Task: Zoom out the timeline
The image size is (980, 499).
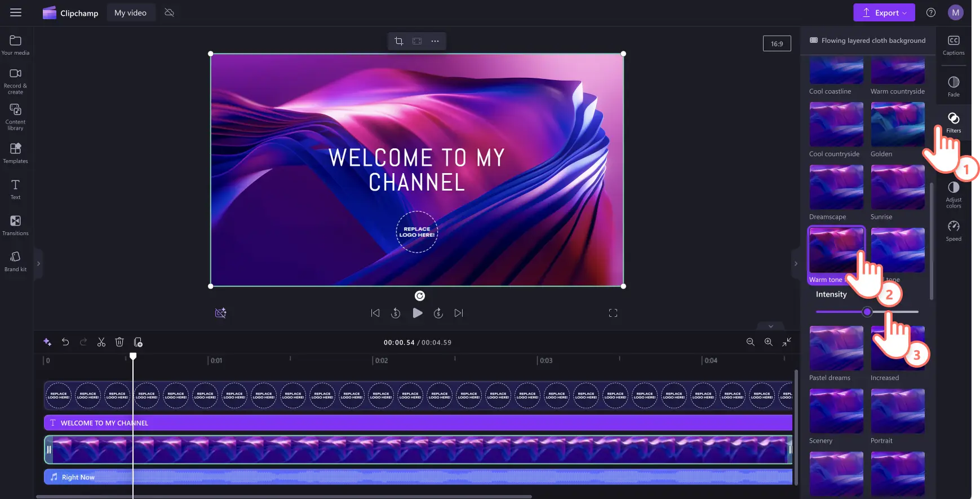Action: [x=750, y=342]
